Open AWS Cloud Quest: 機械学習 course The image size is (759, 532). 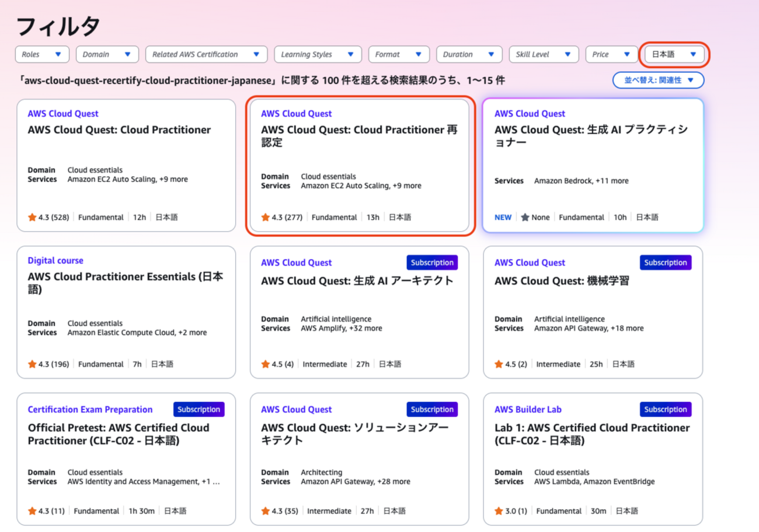562,281
